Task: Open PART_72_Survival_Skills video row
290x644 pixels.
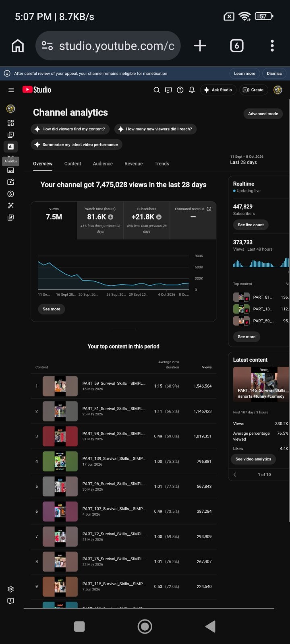Action: point(123,537)
